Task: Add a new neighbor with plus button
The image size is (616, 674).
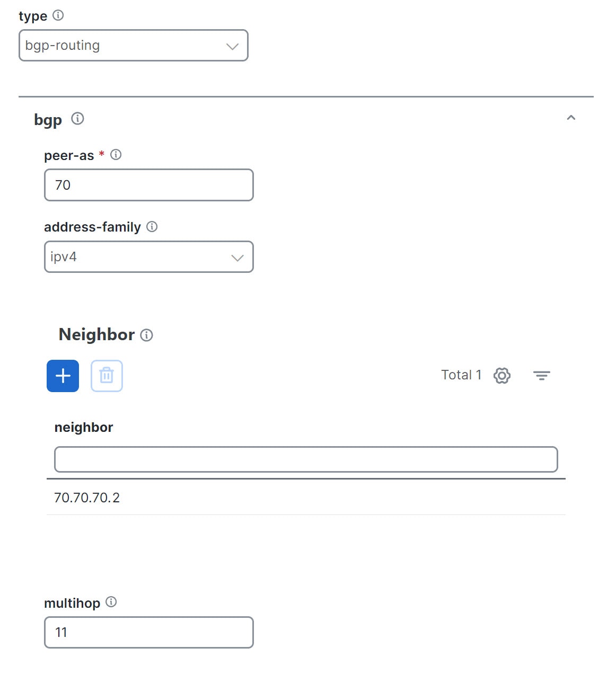Action: 63,376
